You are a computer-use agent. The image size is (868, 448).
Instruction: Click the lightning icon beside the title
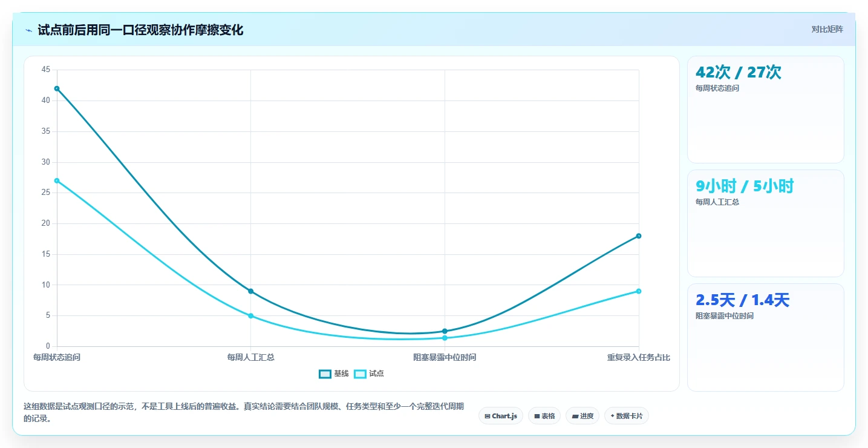[28, 30]
